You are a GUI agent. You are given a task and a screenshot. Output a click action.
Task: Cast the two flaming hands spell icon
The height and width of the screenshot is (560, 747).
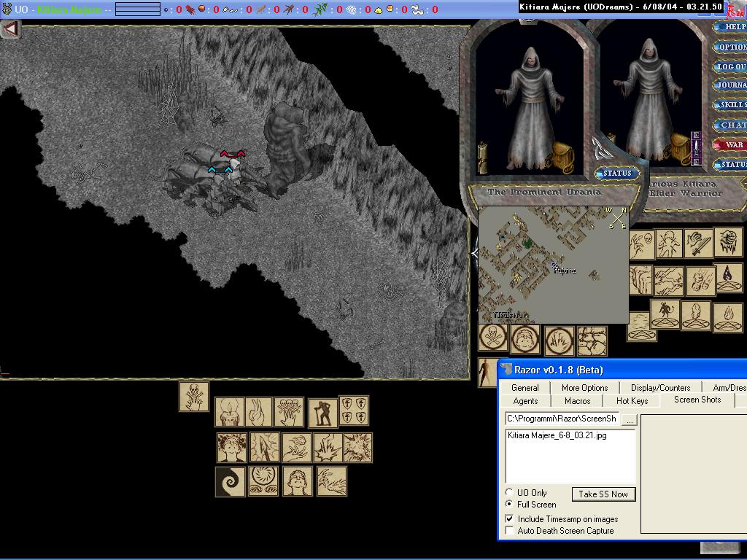[331, 481]
